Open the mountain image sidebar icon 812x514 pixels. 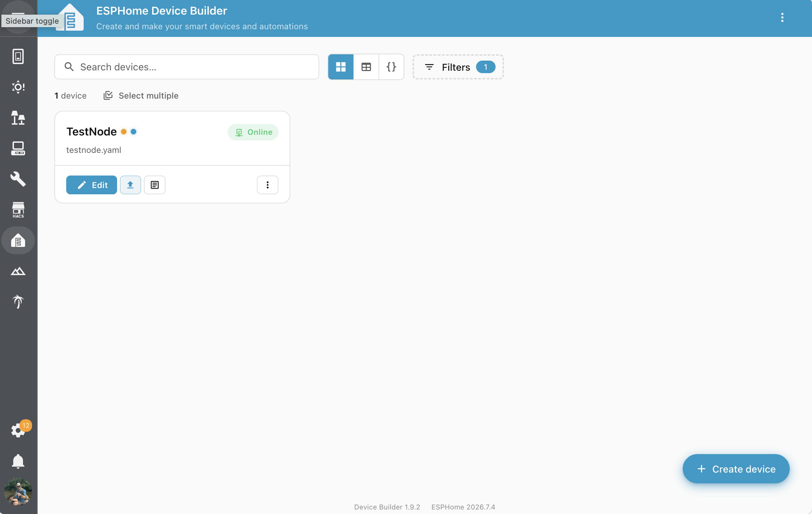pyautogui.click(x=18, y=271)
